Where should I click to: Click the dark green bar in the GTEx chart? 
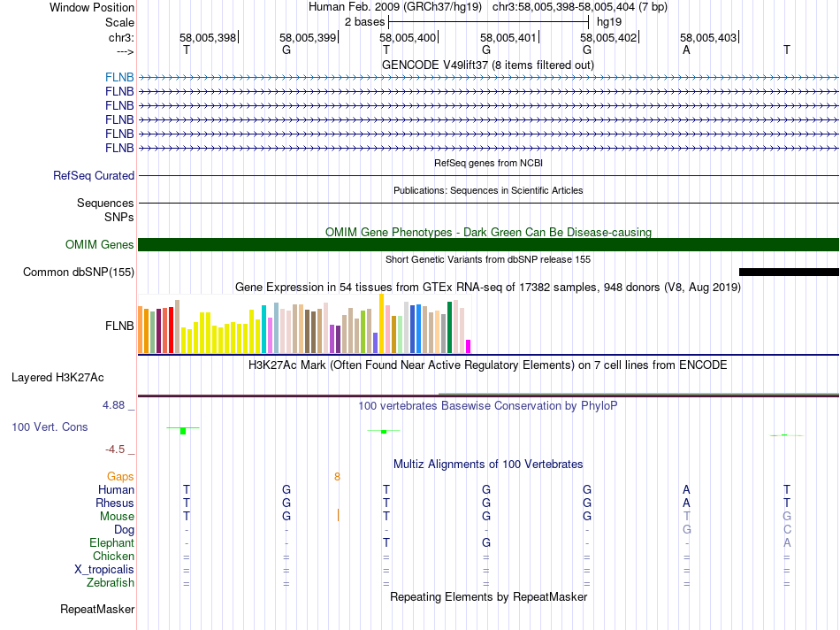pos(450,327)
